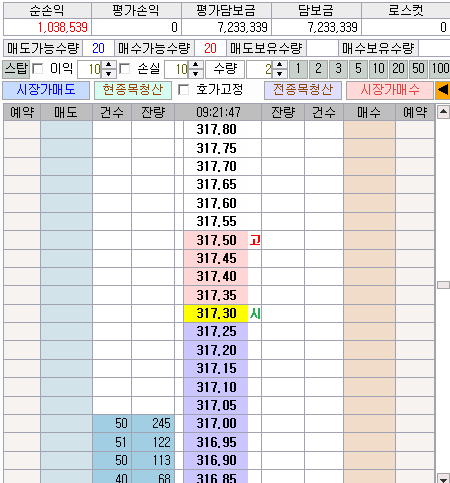Increase 수량 quantity using up spinner arrow
The width and height of the screenshot is (450, 483).
(280, 65)
